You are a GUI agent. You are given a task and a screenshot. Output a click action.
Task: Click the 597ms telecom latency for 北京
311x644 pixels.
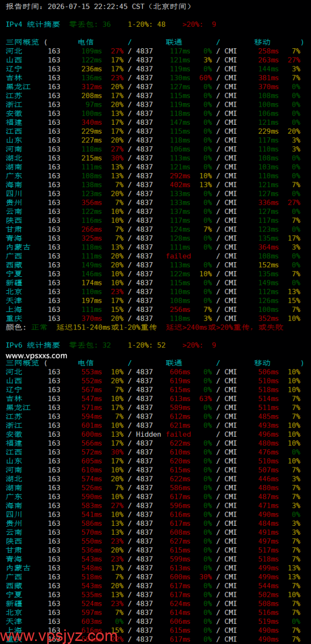(91, 613)
